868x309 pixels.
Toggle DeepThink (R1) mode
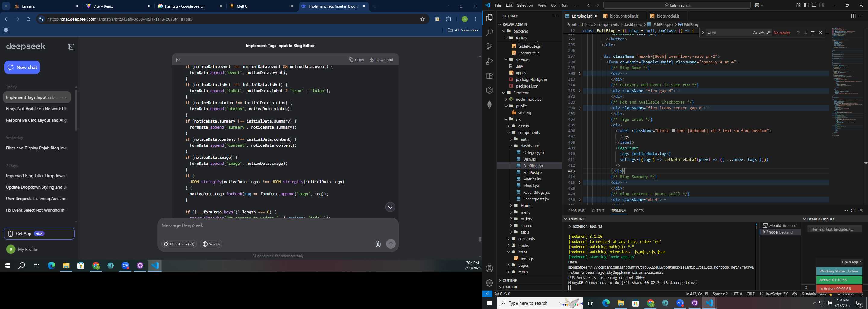(179, 244)
